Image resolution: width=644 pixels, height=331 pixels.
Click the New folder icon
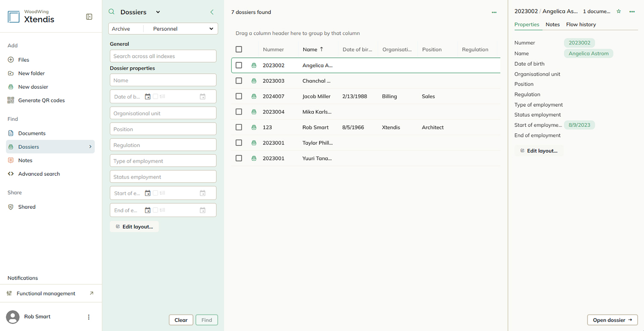click(x=11, y=73)
